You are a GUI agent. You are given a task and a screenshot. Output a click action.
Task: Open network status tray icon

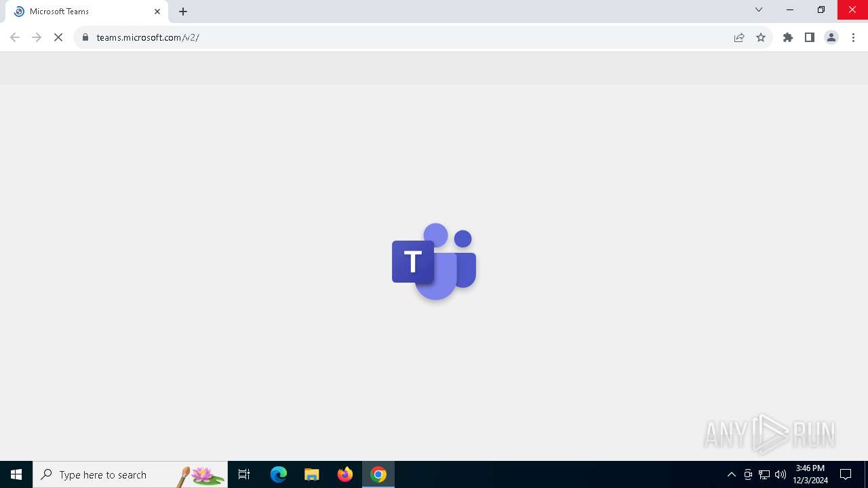tap(764, 474)
